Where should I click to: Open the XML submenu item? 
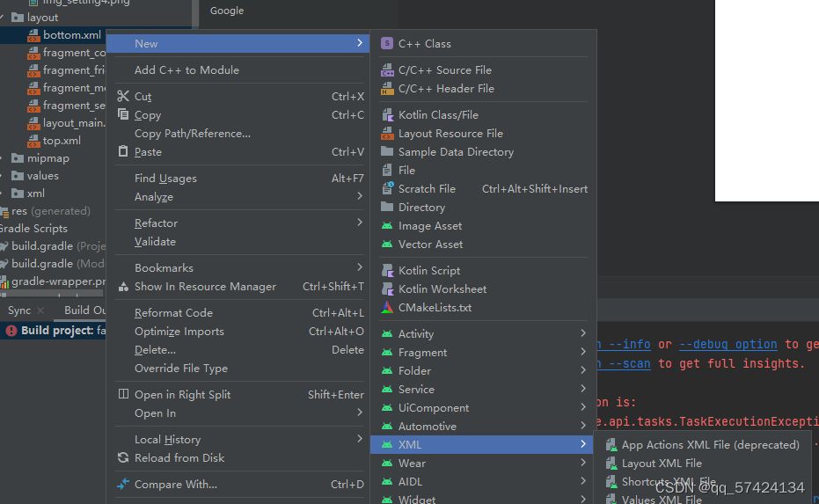point(481,444)
